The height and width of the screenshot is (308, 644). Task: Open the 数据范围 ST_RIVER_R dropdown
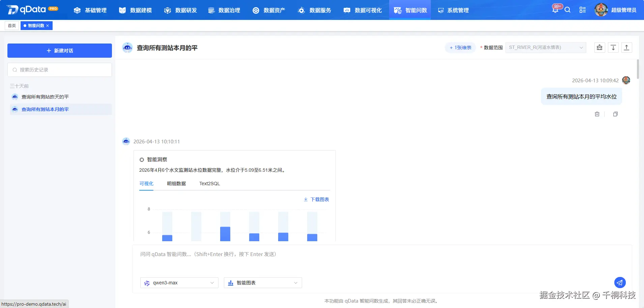click(546, 48)
